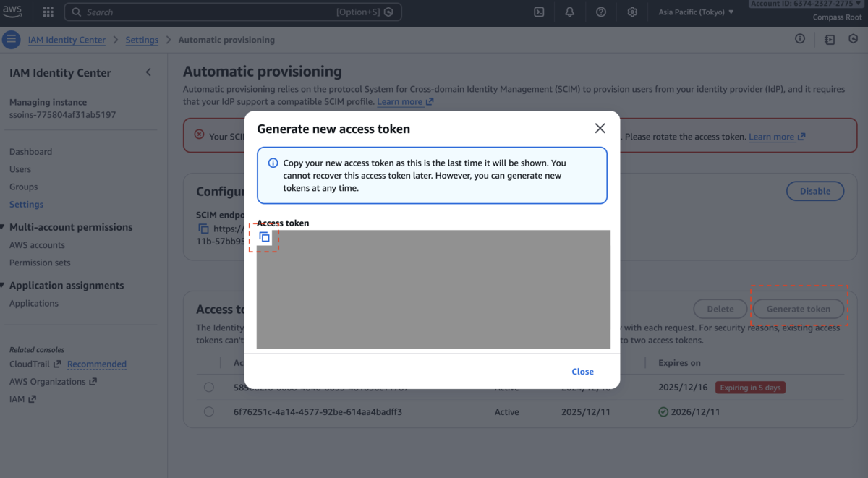Image resolution: width=868 pixels, height=478 pixels.
Task: Open the AWS services grid menu
Action: coord(48,12)
